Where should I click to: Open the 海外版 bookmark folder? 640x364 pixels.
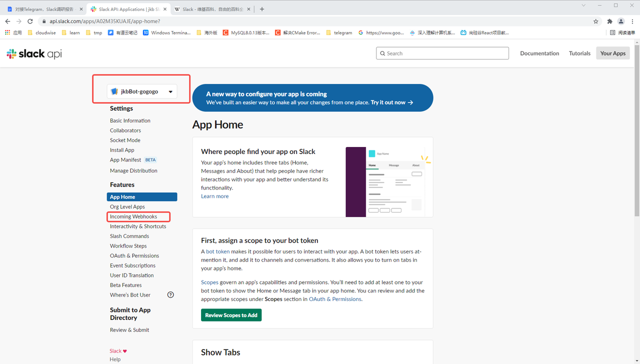click(207, 32)
